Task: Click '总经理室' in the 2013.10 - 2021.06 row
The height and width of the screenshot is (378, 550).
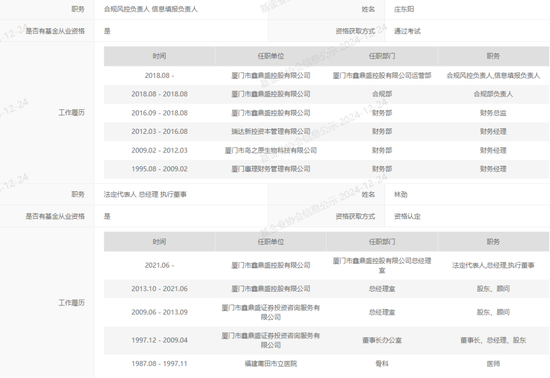Action: point(382,289)
